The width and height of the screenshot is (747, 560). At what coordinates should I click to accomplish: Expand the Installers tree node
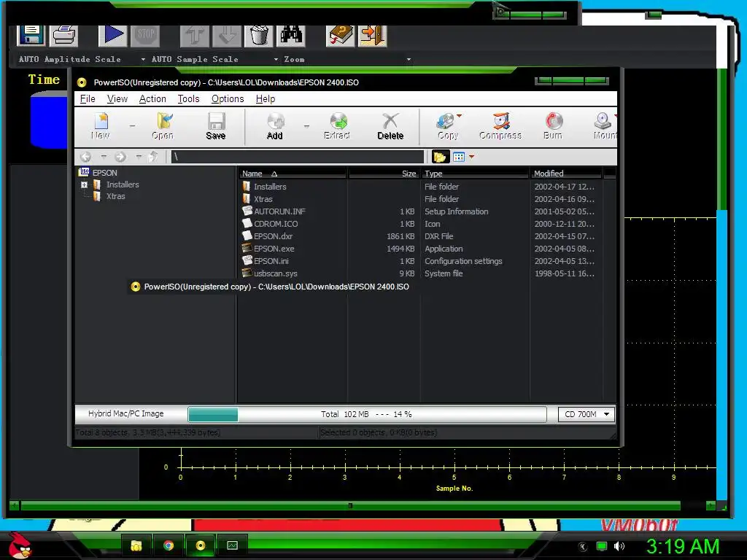(x=85, y=184)
